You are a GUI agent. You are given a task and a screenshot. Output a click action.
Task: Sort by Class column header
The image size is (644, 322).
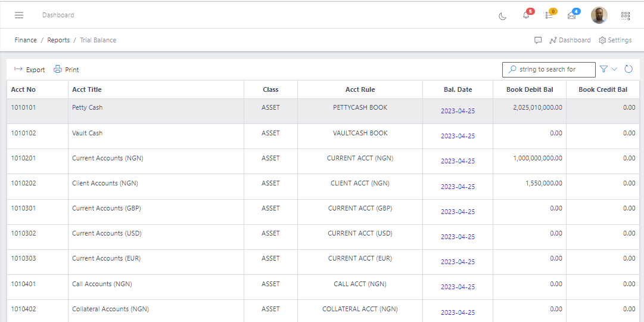pos(270,89)
